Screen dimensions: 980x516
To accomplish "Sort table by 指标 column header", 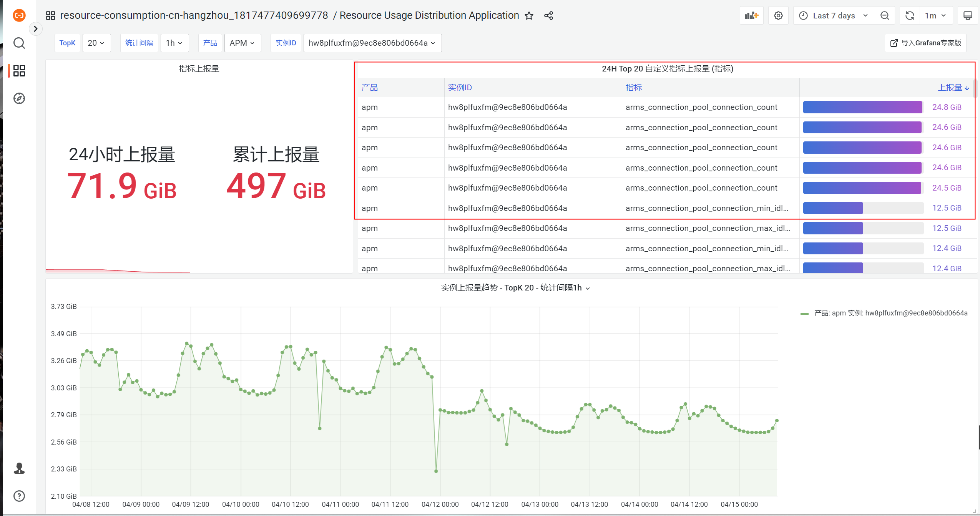I will coord(634,88).
